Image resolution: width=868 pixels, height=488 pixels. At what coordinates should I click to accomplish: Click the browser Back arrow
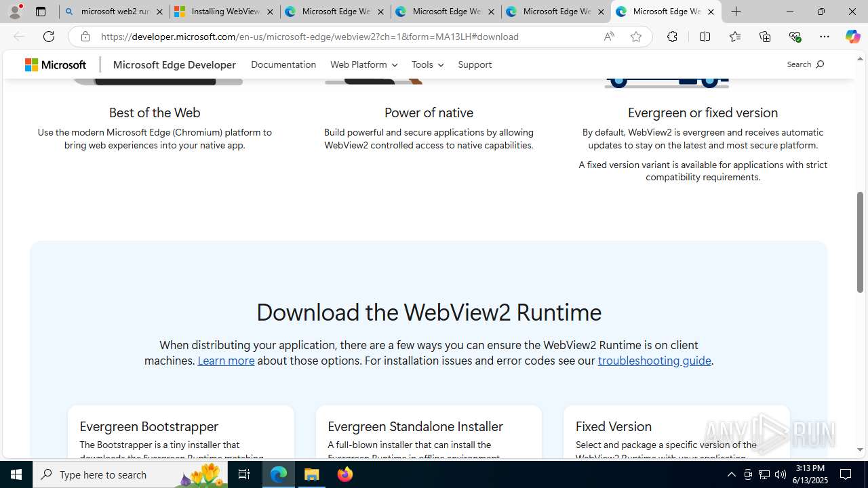tap(19, 37)
